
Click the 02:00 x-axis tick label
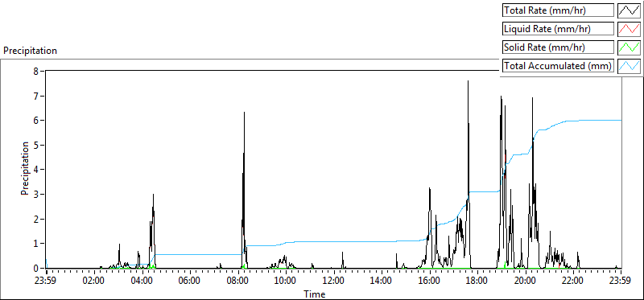click(94, 282)
